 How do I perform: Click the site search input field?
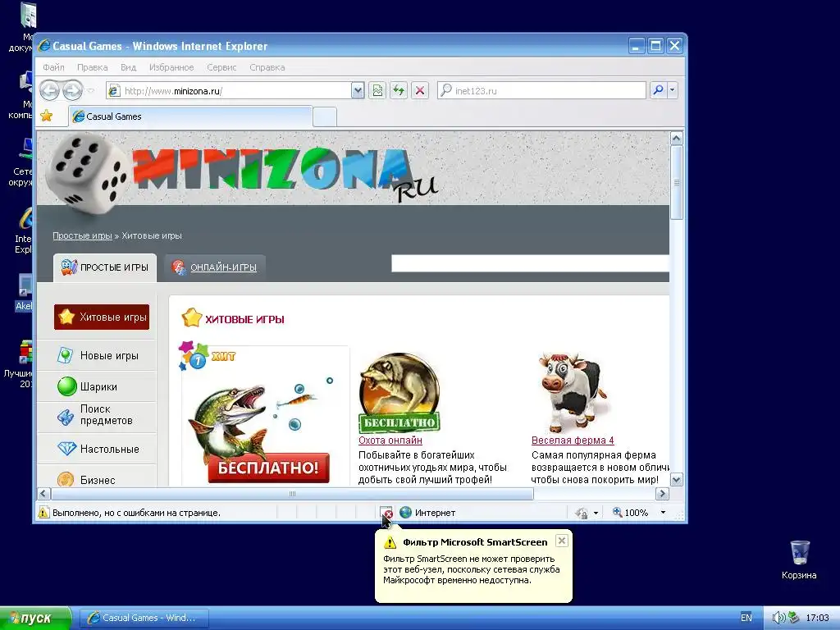tap(531, 263)
